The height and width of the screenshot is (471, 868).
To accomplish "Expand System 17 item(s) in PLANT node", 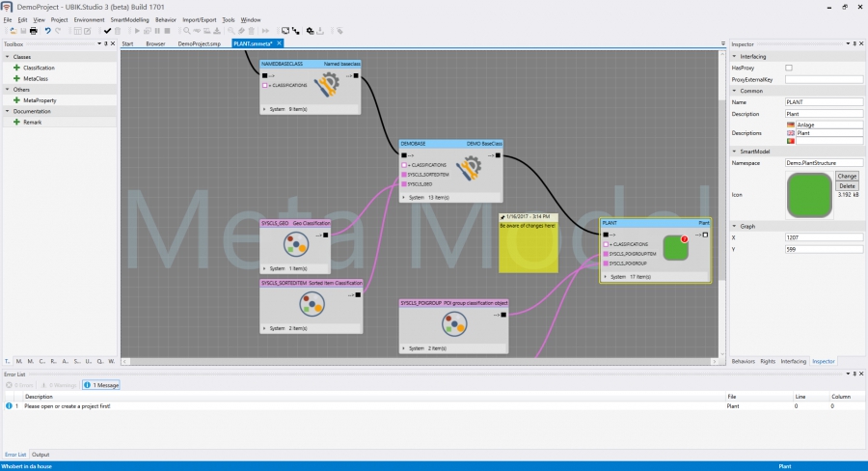I will click(x=605, y=276).
